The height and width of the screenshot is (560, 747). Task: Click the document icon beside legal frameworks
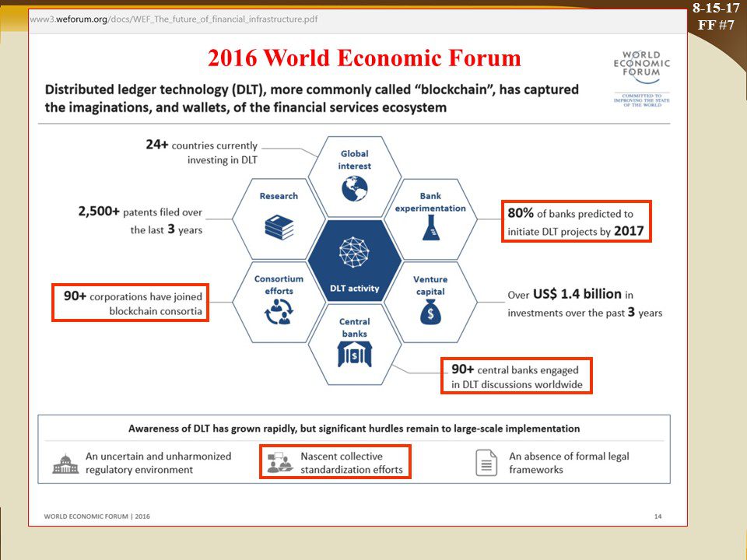[x=486, y=463]
